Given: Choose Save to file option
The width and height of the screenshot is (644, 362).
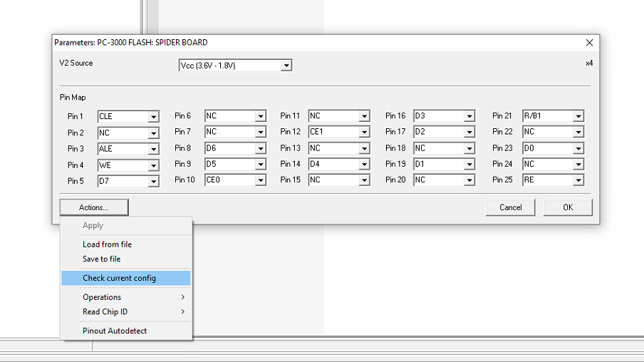Looking at the screenshot, I should 102,259.
